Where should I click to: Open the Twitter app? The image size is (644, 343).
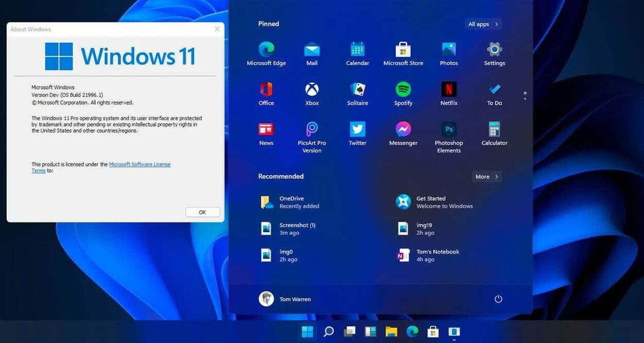coord(358,134)
